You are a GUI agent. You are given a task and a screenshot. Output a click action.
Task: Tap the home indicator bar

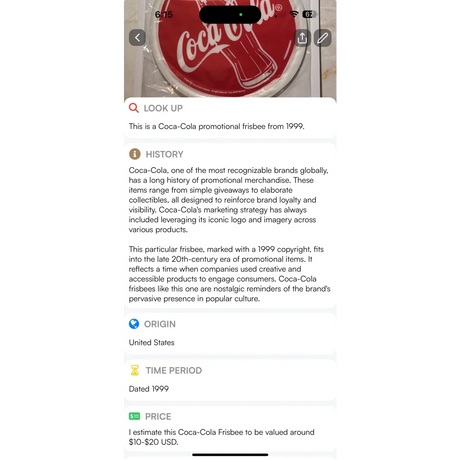click(x=230, y=454)
